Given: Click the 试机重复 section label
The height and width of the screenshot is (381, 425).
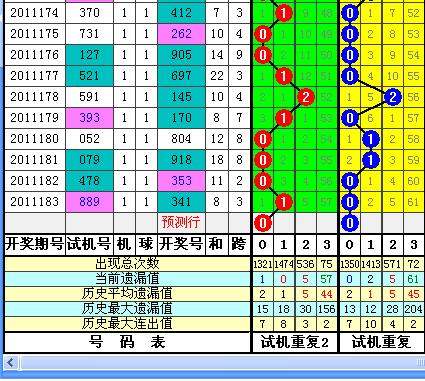Looking at the screenshot, I should (381, 342).
